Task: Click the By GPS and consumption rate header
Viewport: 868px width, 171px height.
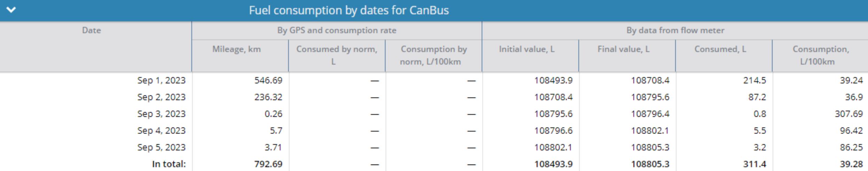Action: coord(337,30)
